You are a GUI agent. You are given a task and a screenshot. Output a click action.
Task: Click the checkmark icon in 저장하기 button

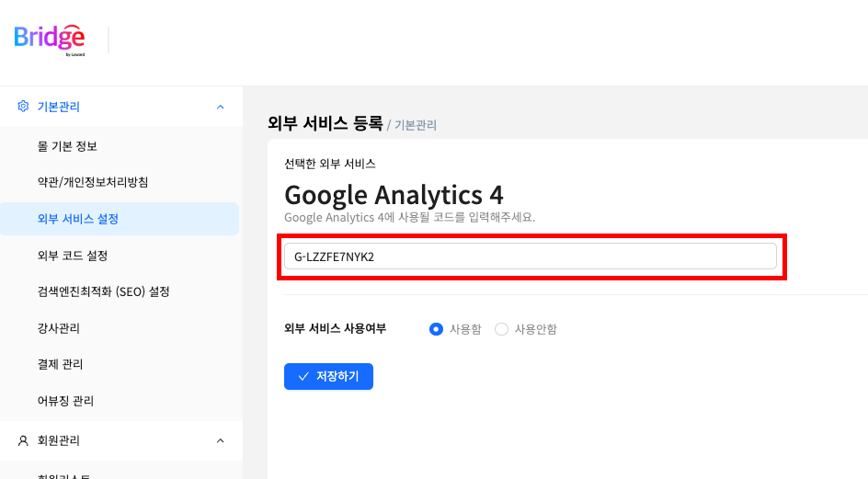pyautogui.click(x=303, y=376)
